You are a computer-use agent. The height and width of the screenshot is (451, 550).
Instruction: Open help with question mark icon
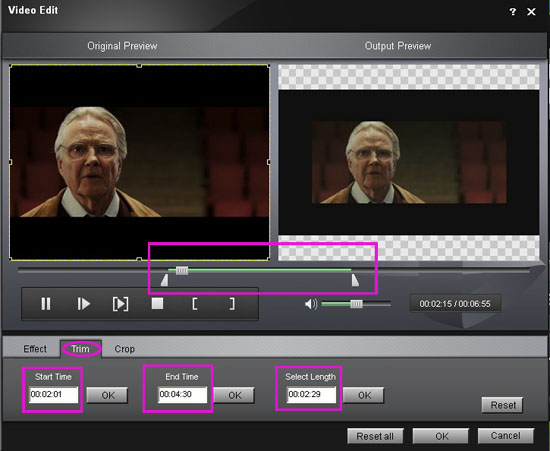512,12
